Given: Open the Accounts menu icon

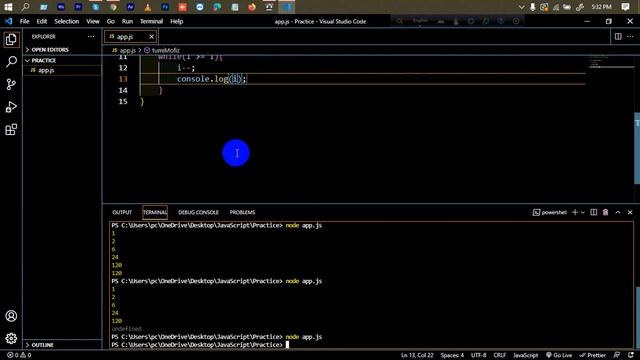Looking at the screenshot, I should coord(11,316).
